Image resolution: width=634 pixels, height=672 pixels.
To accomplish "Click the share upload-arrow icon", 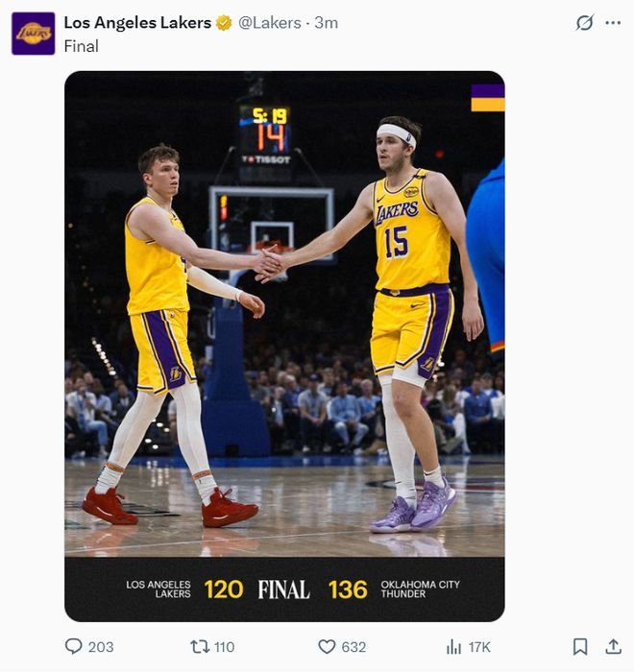I will tap(614, 646).
